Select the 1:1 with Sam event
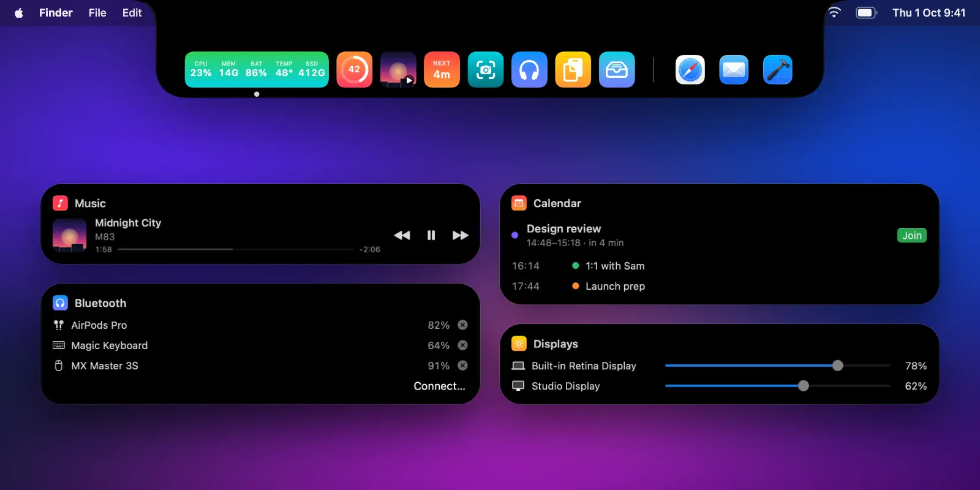Image resolution: width=980 pixels, height=490 pixels. [x=615, y=266]
